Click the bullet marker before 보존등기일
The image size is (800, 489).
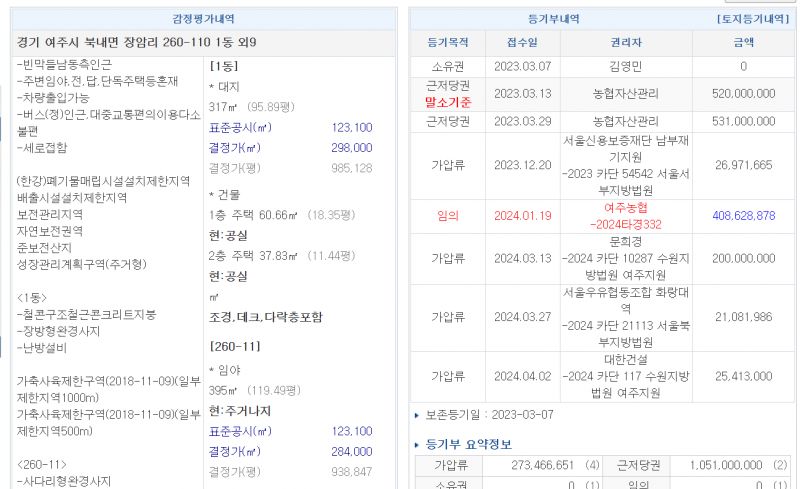coord(417,414)
